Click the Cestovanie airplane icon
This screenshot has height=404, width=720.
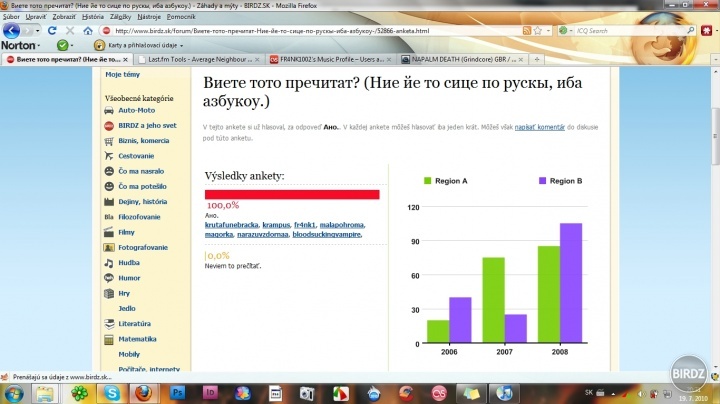pyautogui.click(x=109, y=156)
